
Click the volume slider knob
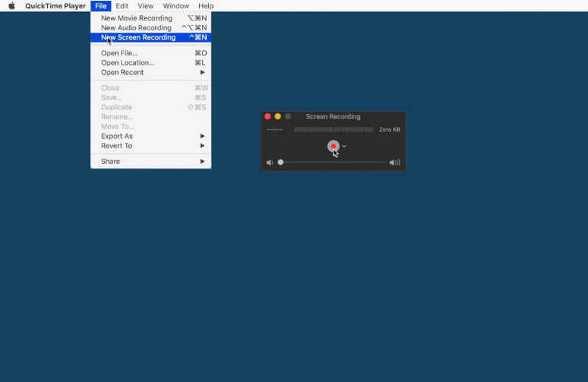click(x=280, y=163)
